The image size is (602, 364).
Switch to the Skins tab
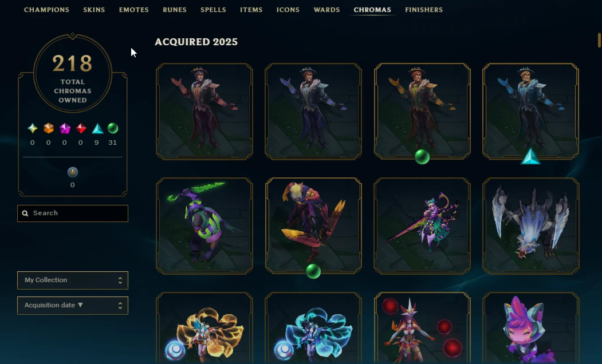point(94,10)
